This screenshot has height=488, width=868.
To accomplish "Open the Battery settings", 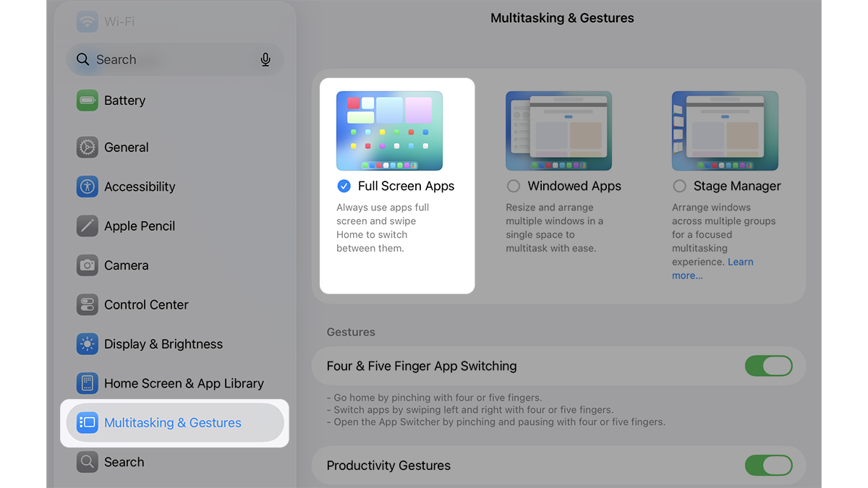I will tap(175, 100).
